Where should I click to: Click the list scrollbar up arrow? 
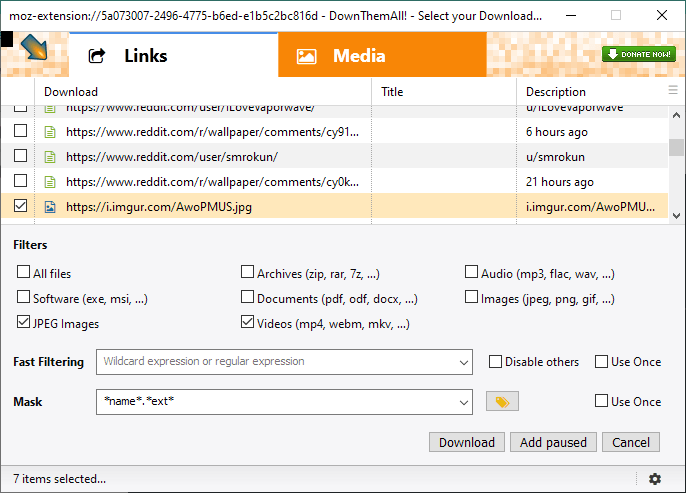click(676, 115)
